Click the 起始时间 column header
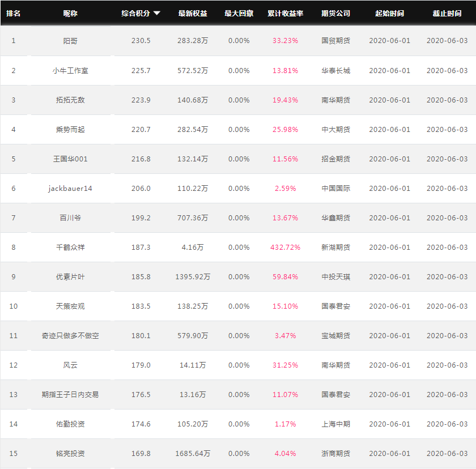 click(389, 14)
